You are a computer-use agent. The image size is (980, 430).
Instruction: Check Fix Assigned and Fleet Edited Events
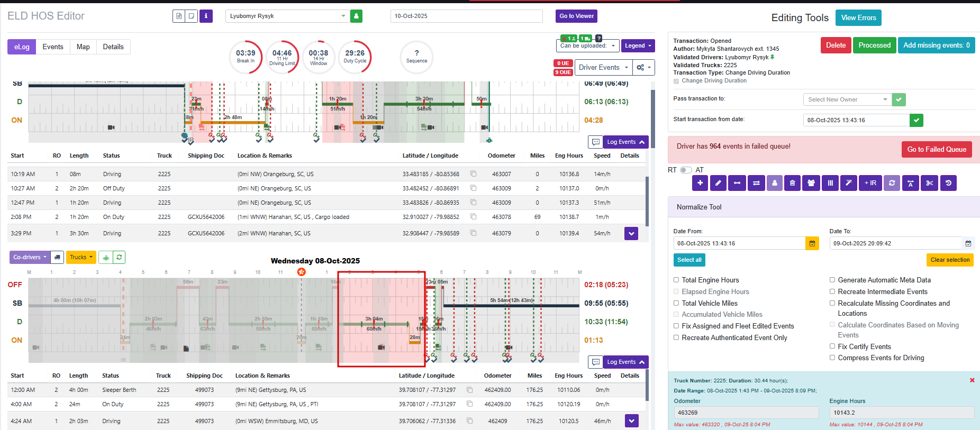point(676,326)
